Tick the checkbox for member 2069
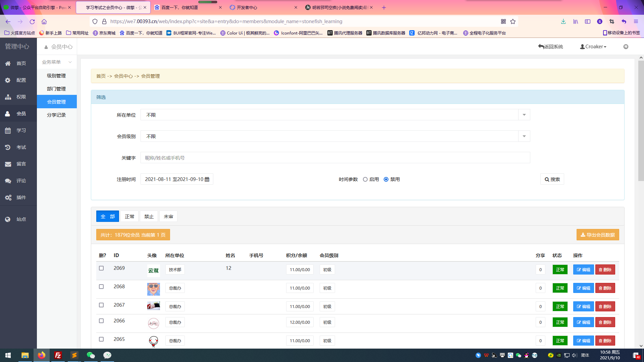 coord(101,268)
